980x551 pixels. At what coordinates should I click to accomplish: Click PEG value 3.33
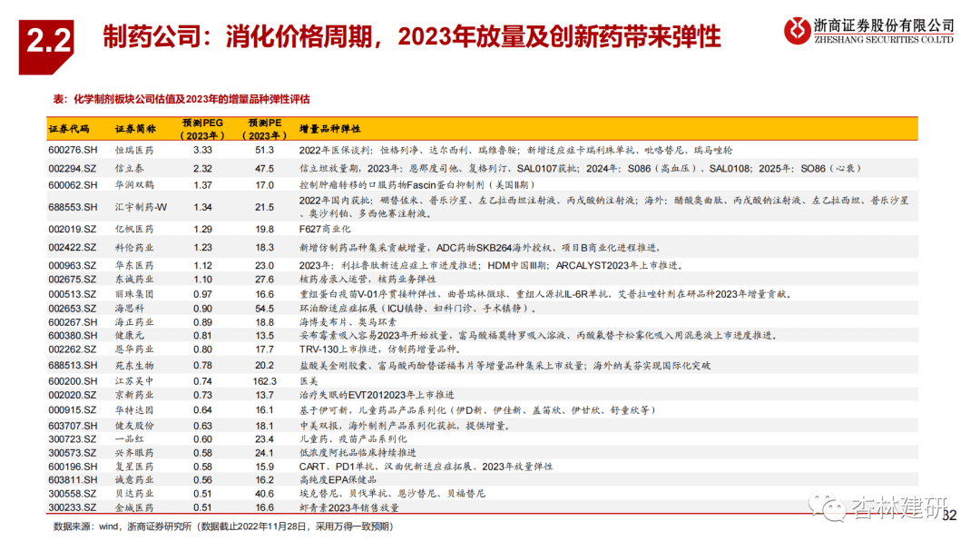tap(202, 150)
